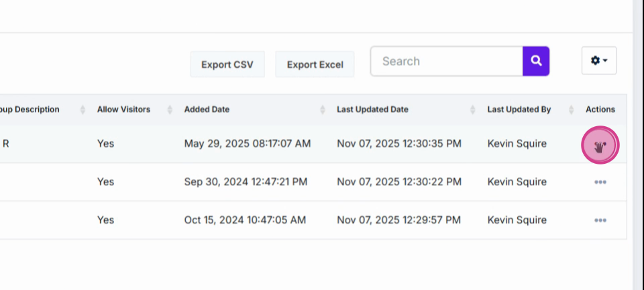The height and width of the screenshot is (290, 644).
Task: Open actions menu for Sep 30, 2024 row
Action: point(600,182)
